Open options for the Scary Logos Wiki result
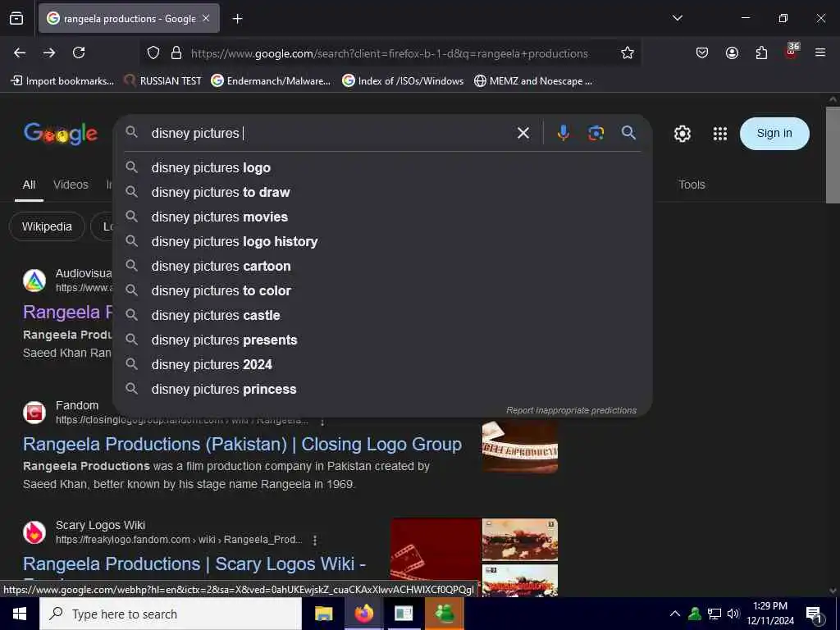The image size is (840, 630). pos(315,541)
